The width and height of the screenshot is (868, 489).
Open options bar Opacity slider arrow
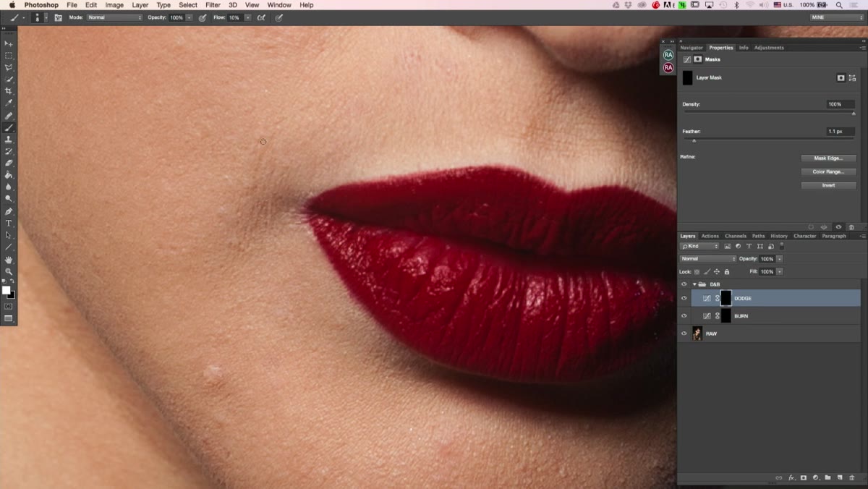click(190, 17)
